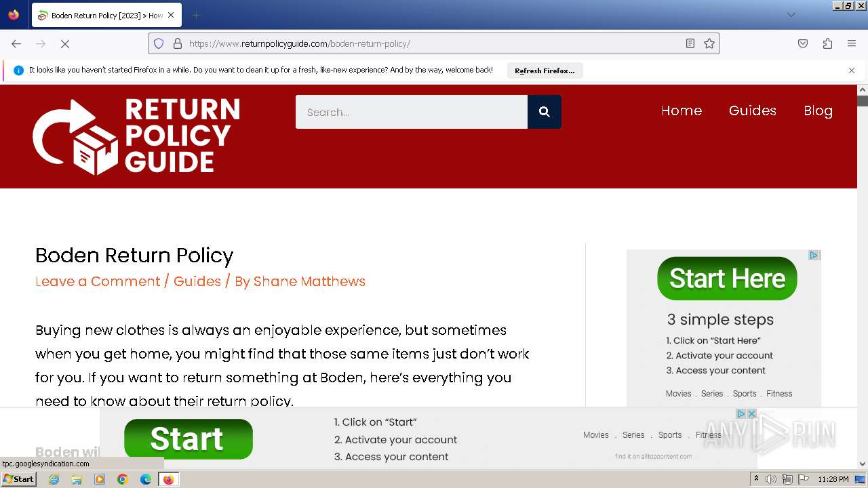Image resolution: width=868 pixels, height=488 pixels.
Task: Launch Microsoft Edge from the taskbar
Action: [x=146, y=479]
